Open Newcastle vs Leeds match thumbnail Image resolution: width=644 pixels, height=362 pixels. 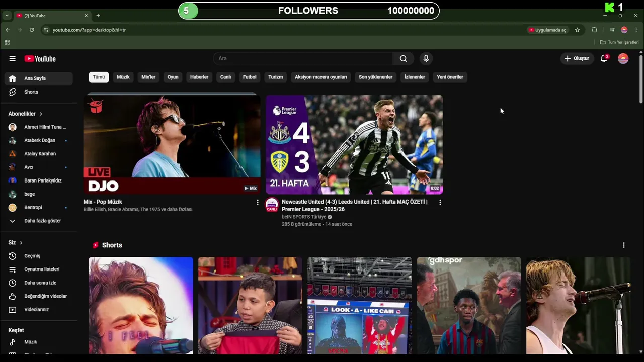354,144
